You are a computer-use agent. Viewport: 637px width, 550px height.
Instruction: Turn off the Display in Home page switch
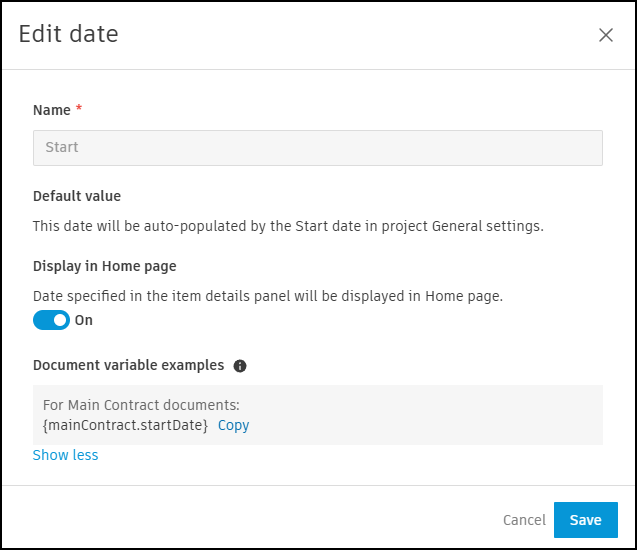point(52,320)
